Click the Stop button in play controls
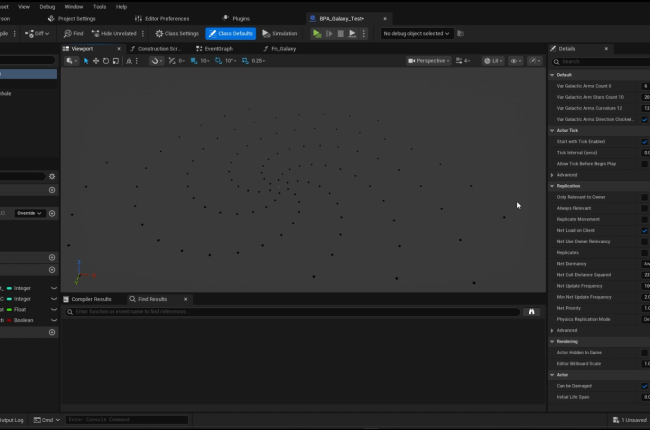650x430 pixels. [x=340, y=33]
